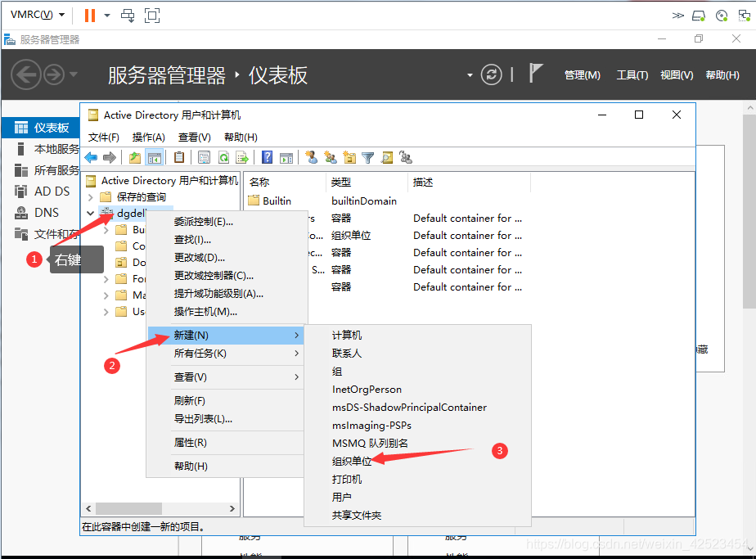Image resolution: width=756 pixels, height=559 pixels.
Task: Click the create new group icon
Action: pyautogui.click(x=331, y=158)
